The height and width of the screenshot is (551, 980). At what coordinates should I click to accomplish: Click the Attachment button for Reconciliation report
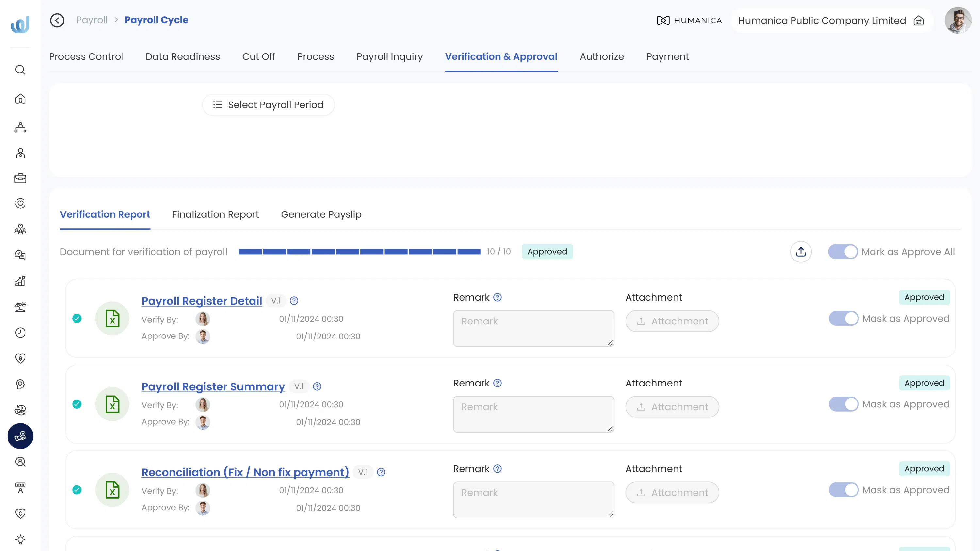tap(672, 492)
